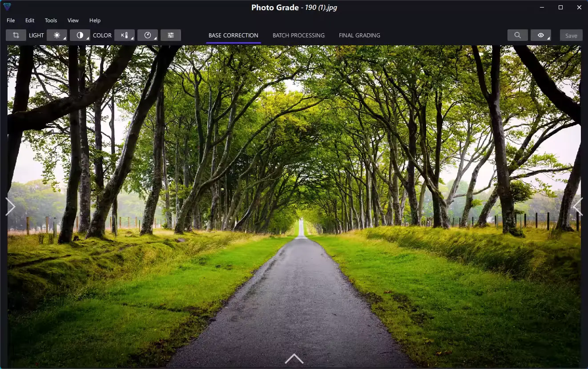
Task: Open the sliders adjustment panel icon
Action: (171, 35)
